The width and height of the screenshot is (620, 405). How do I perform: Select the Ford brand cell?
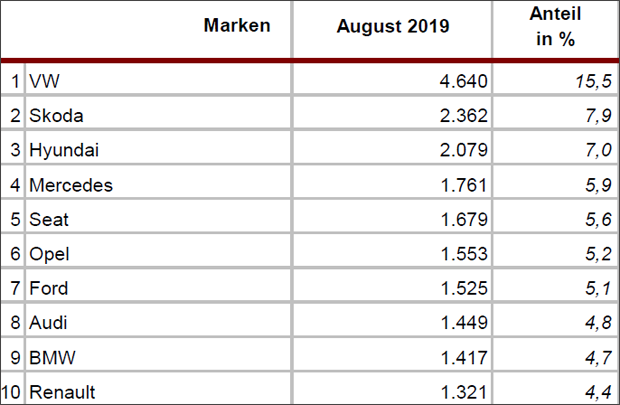(x=50, y=287)
